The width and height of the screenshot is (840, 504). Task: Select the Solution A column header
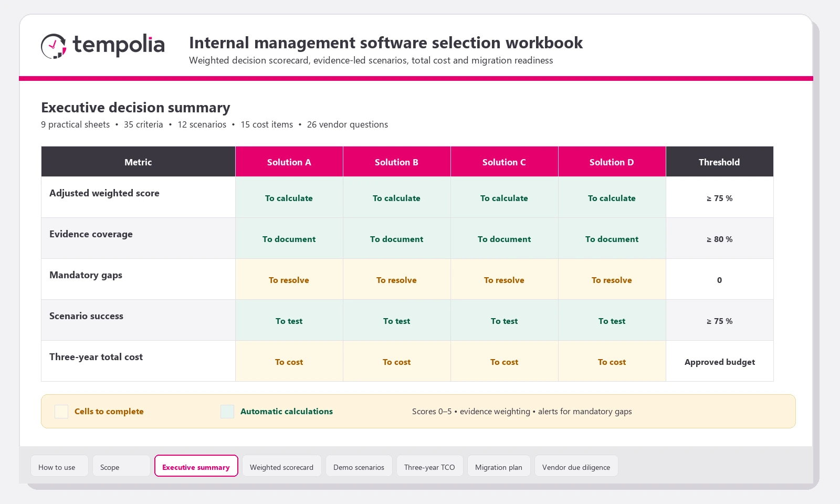289,162
